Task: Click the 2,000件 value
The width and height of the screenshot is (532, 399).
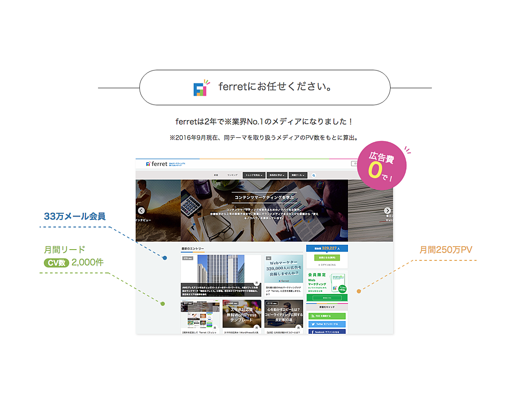Action: [87, 262]
